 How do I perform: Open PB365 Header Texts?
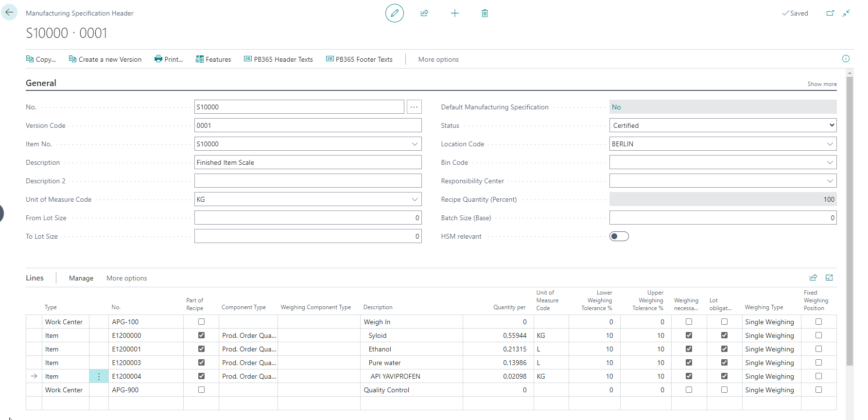(x=278, y=59)
